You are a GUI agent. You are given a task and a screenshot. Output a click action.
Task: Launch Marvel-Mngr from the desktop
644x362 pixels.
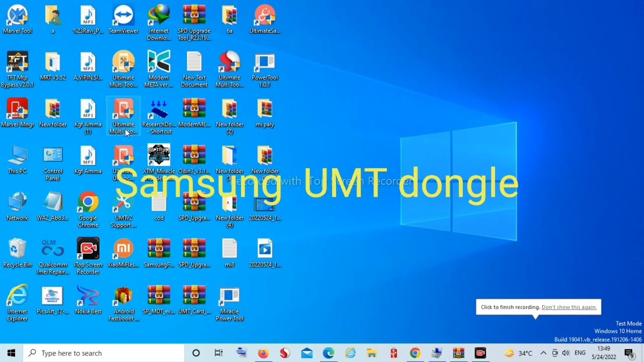pyautogui.click(x=18, y=114)
